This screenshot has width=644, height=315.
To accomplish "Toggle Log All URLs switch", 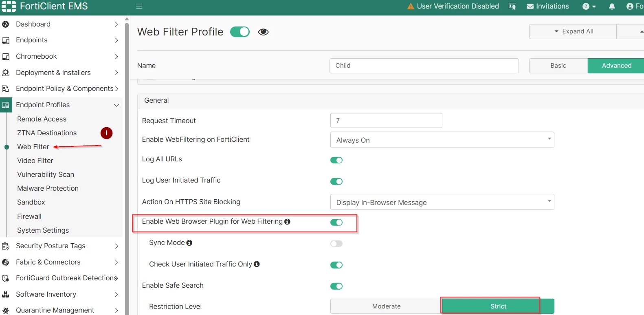I will 336,160.
